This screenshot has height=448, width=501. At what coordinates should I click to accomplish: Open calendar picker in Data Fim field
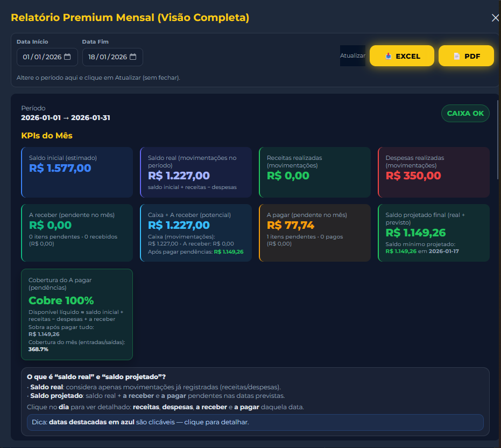coord(132,57)
